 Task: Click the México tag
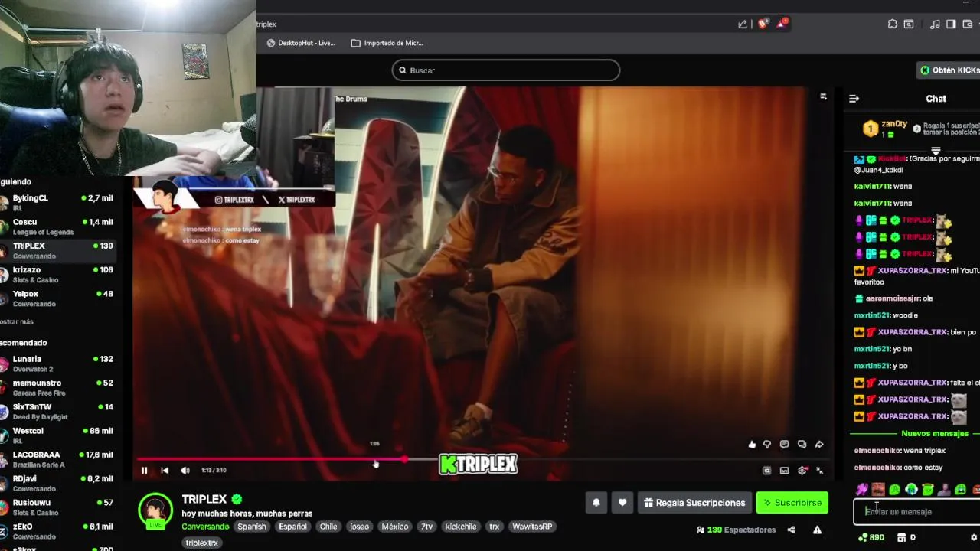point(395,527)
